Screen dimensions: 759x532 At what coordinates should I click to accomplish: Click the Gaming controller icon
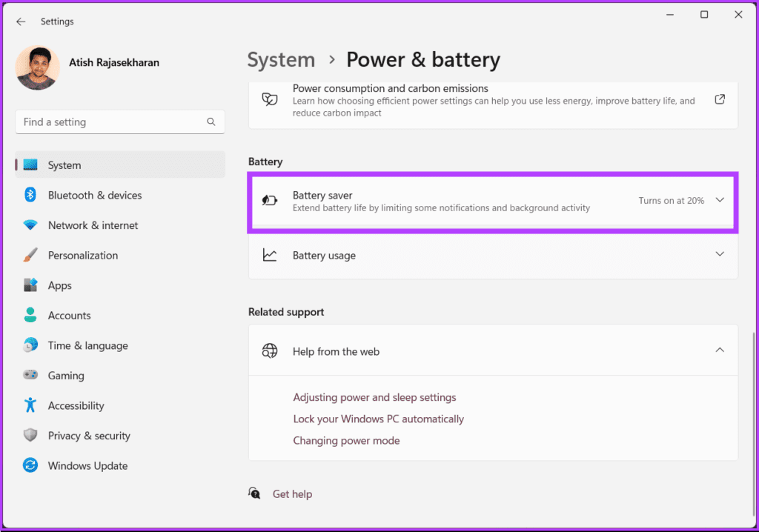coord(30,375)
